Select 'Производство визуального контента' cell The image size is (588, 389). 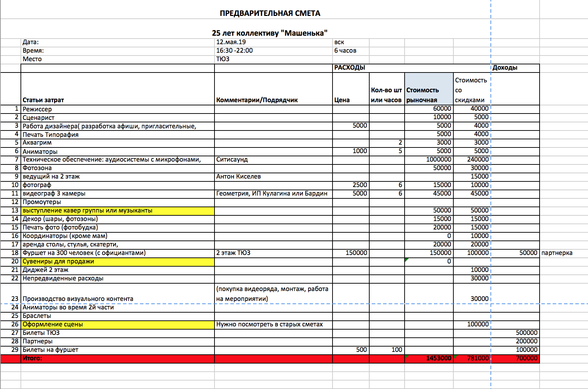tap(118, 294)
